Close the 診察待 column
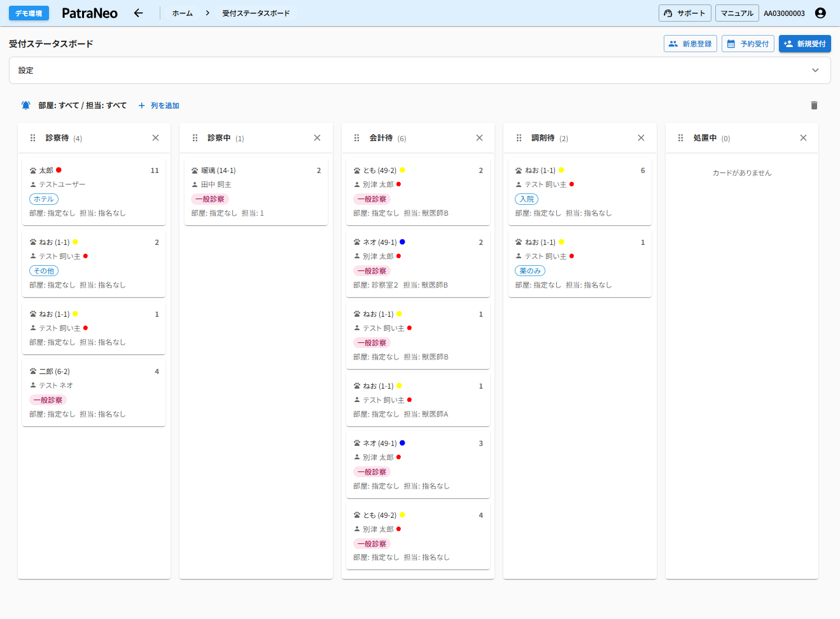This screenshot has width=840, height=619. (x=155, y=138)
